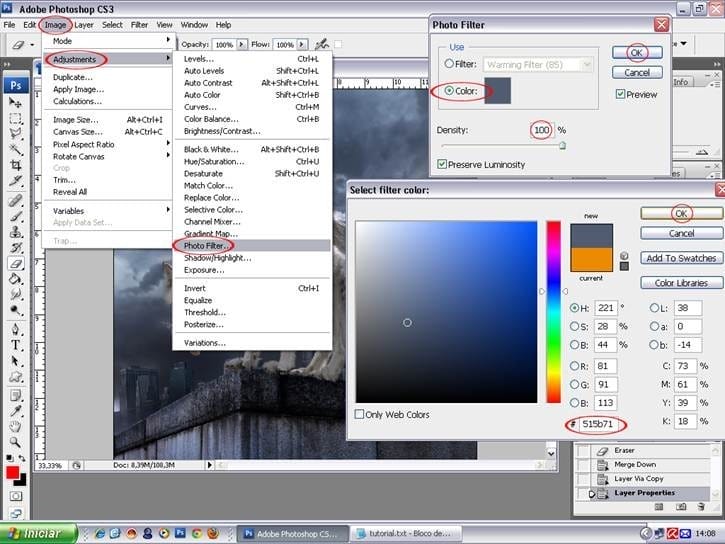This screenshot has height=544, width=725.
Task: Click the rainbow hue slider bar
Action: (553, 312)
